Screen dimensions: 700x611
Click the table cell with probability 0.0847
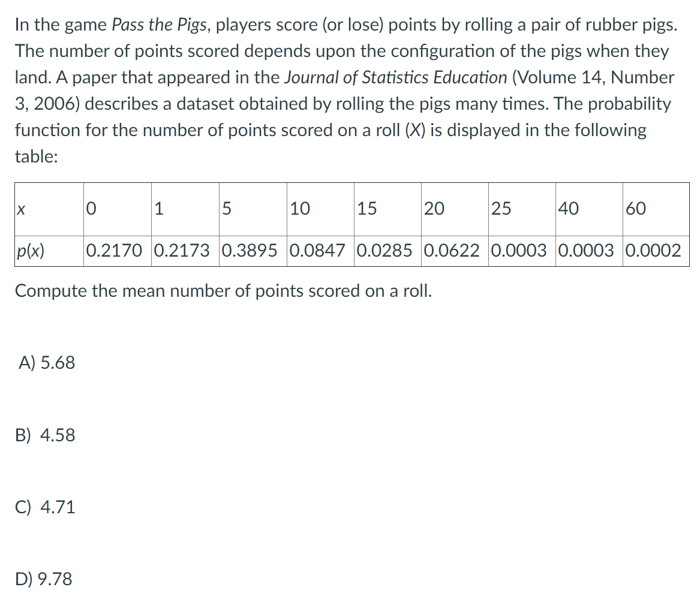click(x=320, y=251)
